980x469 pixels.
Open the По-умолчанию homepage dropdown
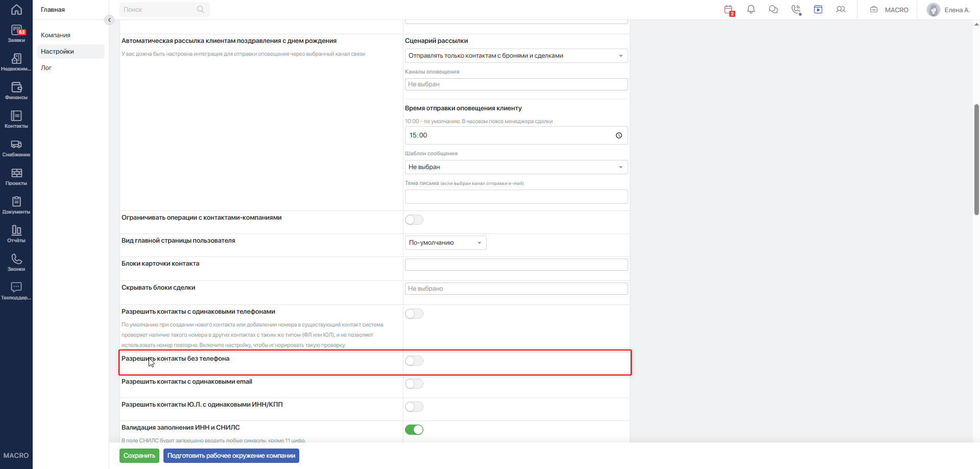coord(445,243)
